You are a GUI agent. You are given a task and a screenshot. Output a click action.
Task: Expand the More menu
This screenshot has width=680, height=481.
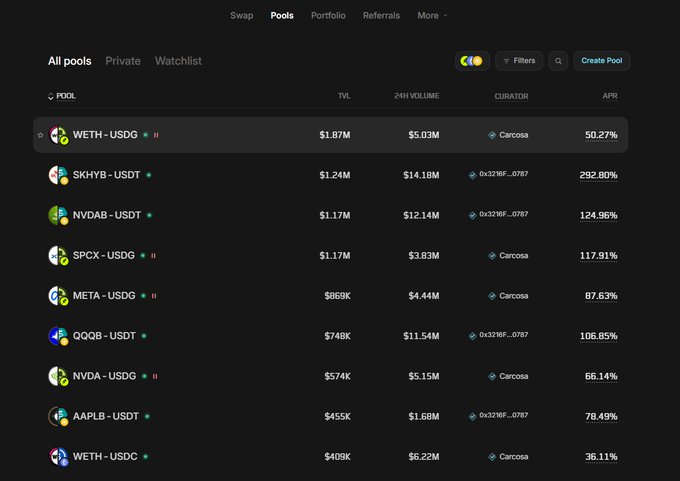click(432, 16)
